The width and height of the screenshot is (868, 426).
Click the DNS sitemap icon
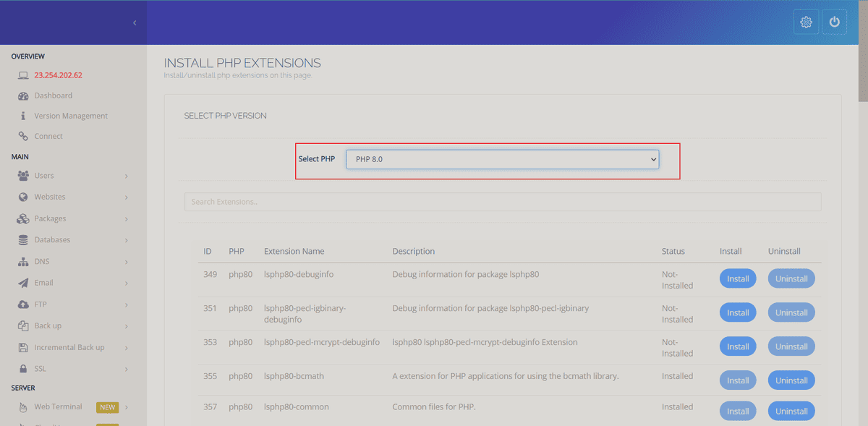(23, 262)
